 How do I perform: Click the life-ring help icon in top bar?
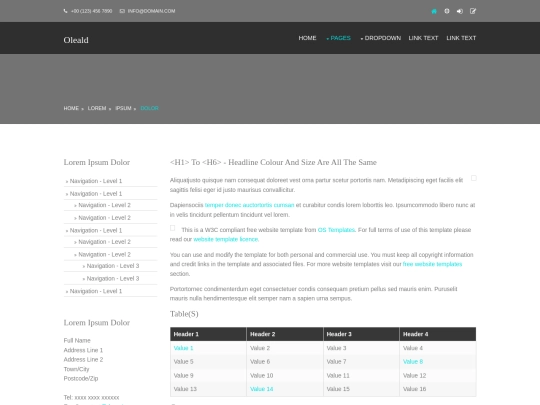[x=447, y=11]
